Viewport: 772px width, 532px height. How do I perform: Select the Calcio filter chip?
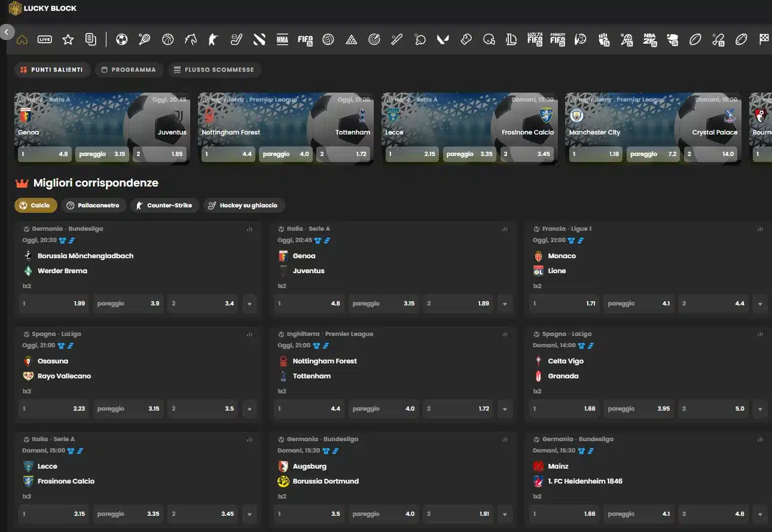(36, 205)
